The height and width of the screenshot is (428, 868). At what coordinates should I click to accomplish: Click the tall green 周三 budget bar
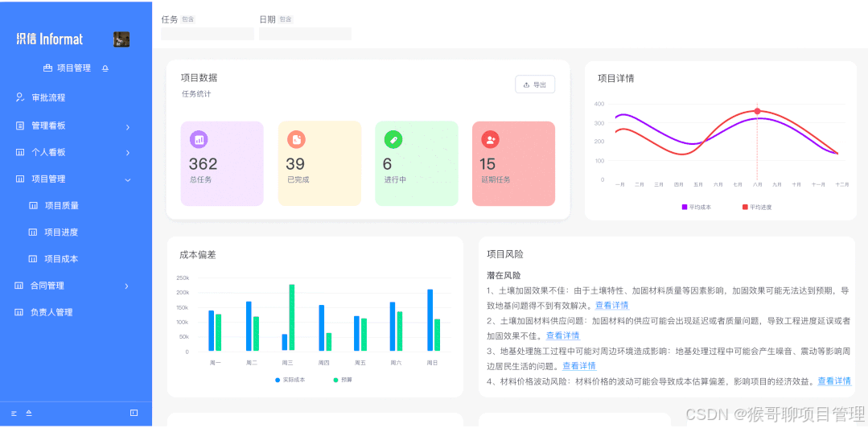(292, 317)
